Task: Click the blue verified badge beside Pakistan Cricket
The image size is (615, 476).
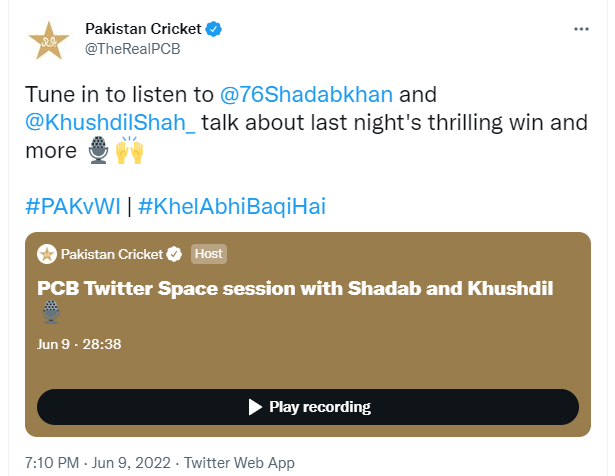Action: (x=214, y=30)
